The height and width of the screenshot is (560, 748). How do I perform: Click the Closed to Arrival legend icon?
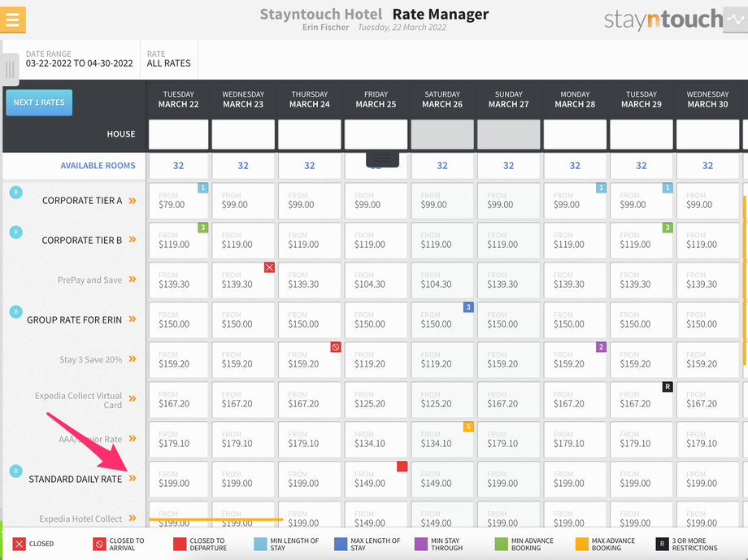(99, 544)
